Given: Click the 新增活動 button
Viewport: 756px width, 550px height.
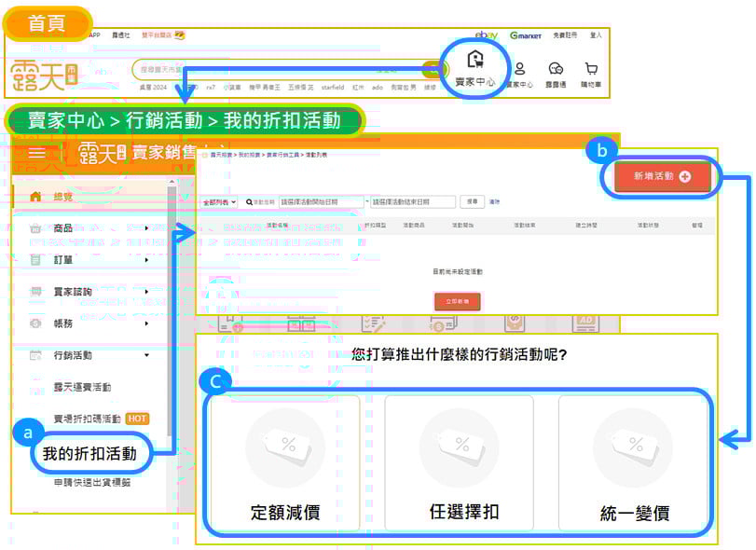Looking at the screenshot, I should [x=662, y=176].
